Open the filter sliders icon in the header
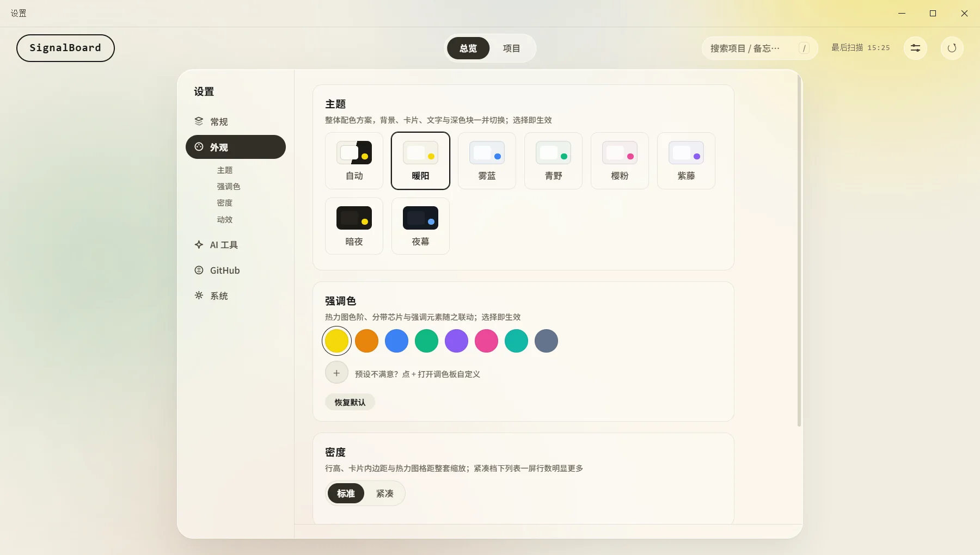Viewport: 980px width, 555px height. pos(915,48)
